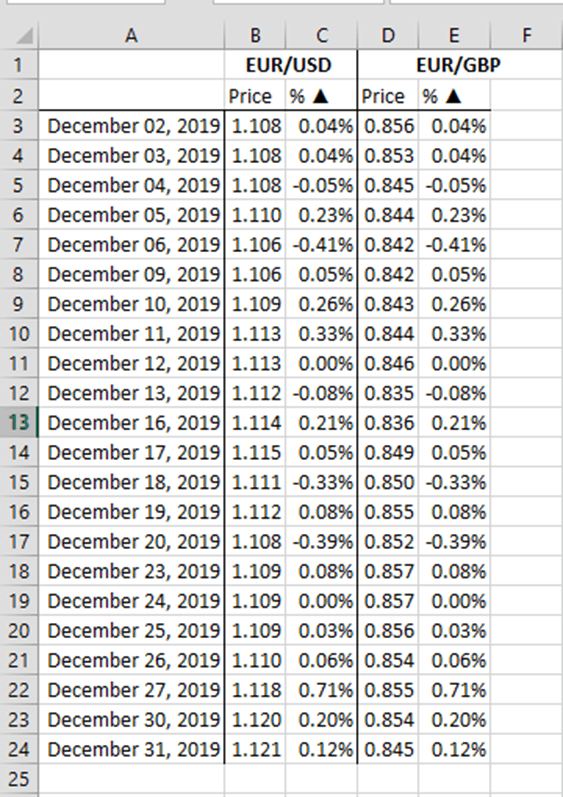Select column B header
Image resolution: width=563 pixels, height=797 pixels.
tap(255, 35)
